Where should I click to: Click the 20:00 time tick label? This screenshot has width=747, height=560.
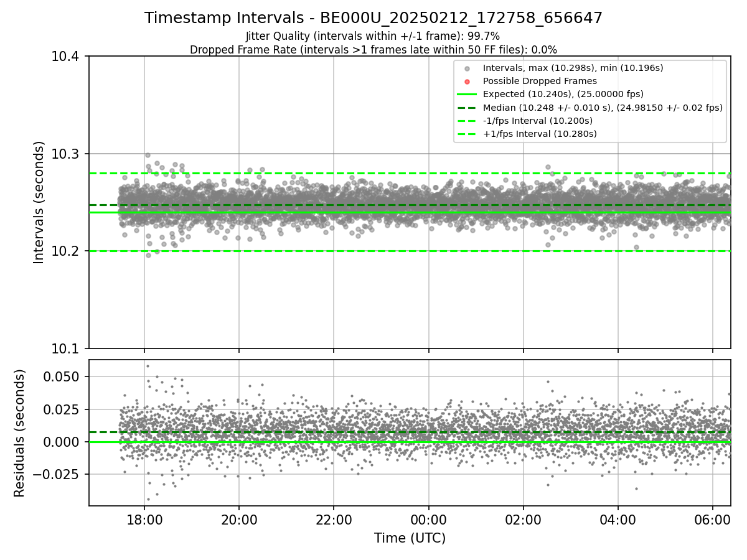coord(239,519)
